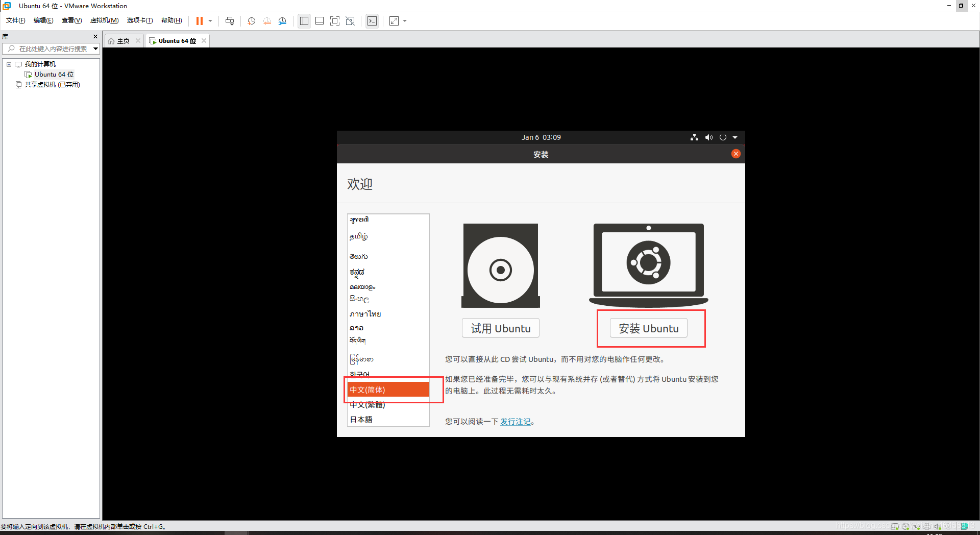Image resolution: width=980 pixels, height=535 pixels.
Task: Click the pause virtual machine icon
Action: point(199,21)
